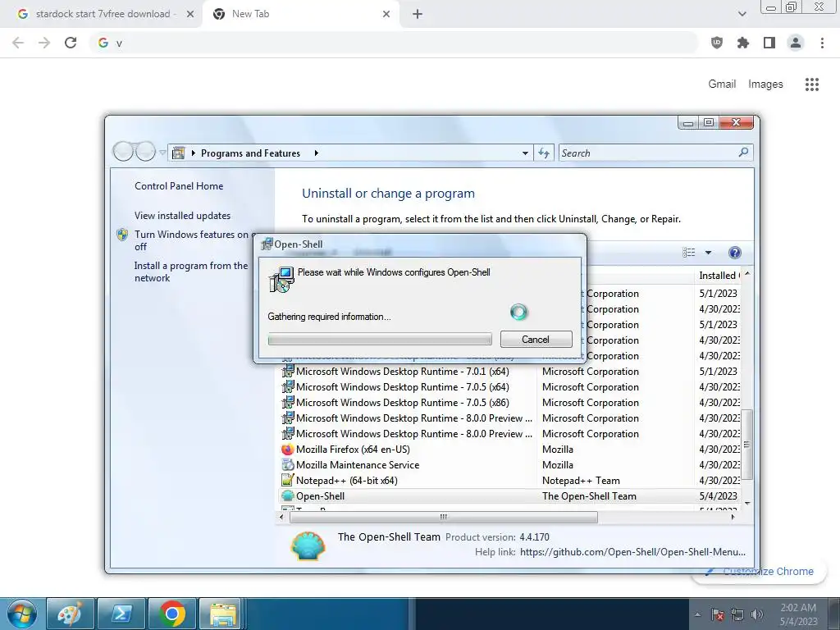This screenshot has width=840, height=630.
Task: Click the vertical scrollbar up arrow
Action: pyautogui.click(x=747, y=274)
